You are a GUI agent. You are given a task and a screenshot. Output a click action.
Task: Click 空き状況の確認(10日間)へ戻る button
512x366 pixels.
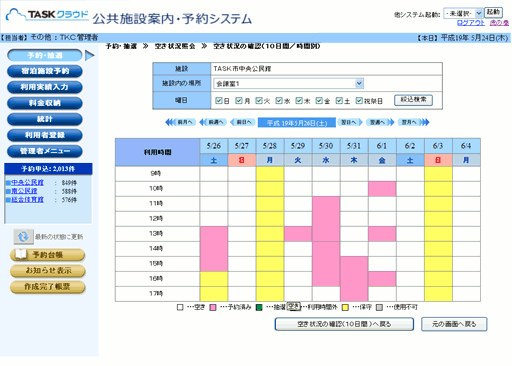click(x=344, y=324)
